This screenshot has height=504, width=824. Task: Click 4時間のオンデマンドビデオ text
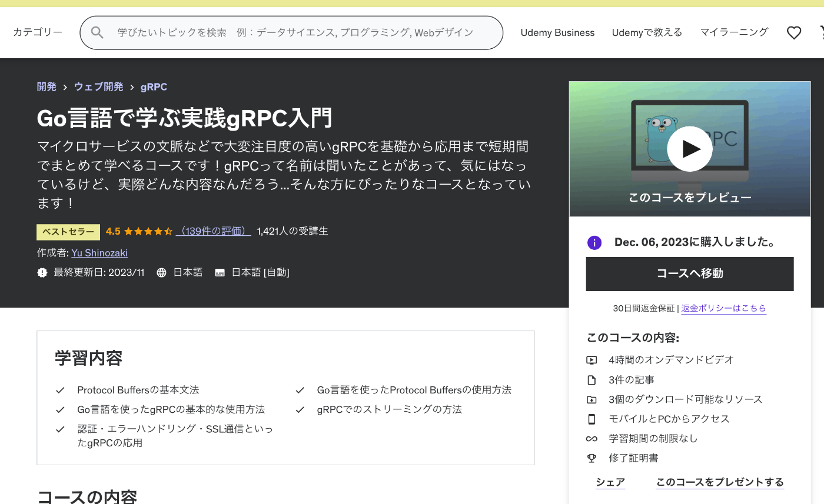coord(672,360)
